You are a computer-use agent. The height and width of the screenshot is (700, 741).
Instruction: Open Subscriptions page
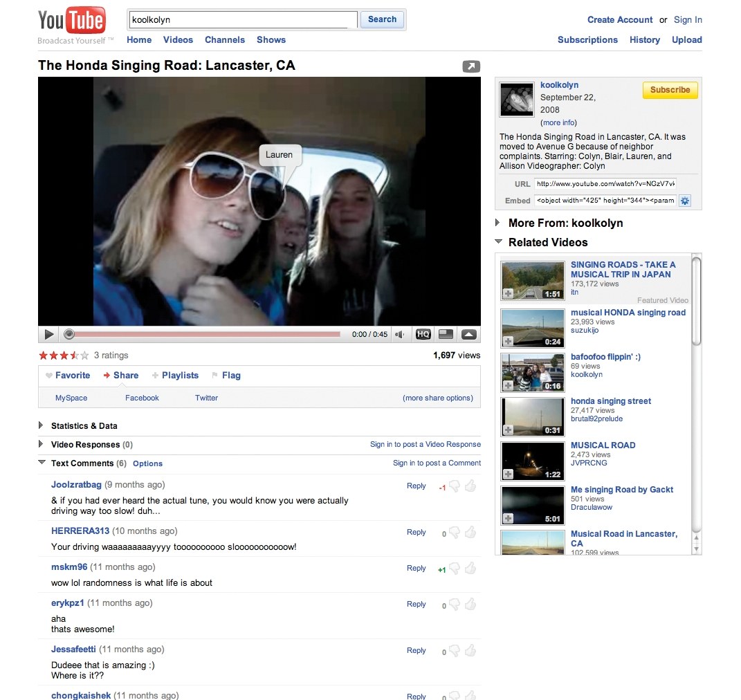[587, 39]
